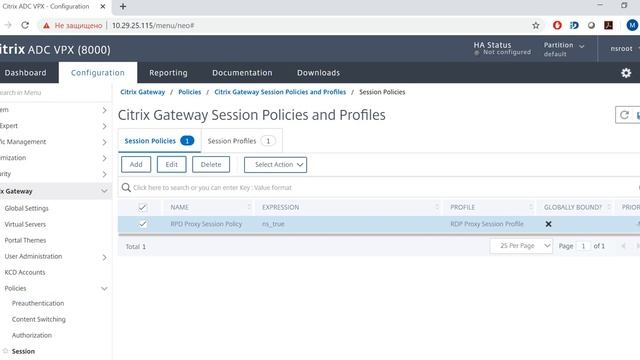Select Session in the sidebar
The height and width of the screenshot is (360, 640).
(23, 351)
